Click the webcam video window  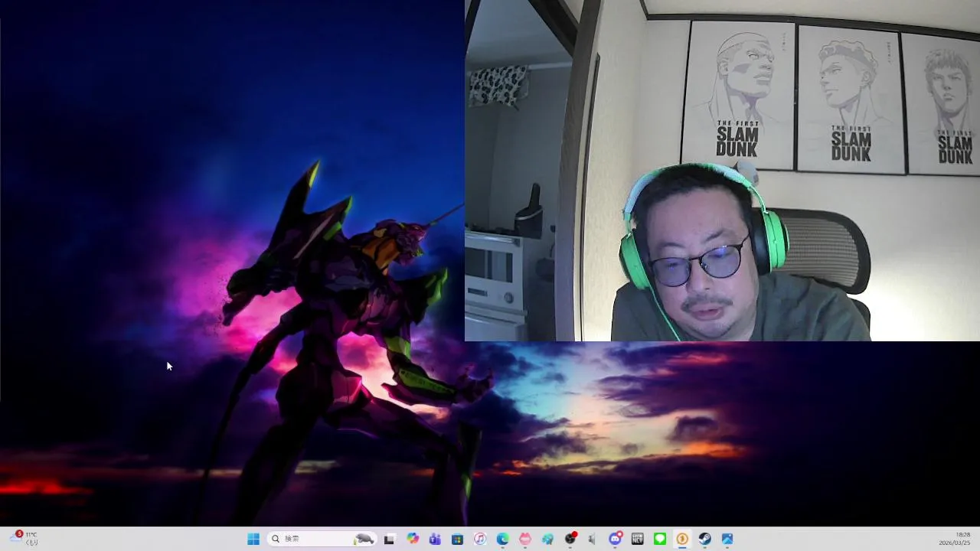(x=722, y=170)
